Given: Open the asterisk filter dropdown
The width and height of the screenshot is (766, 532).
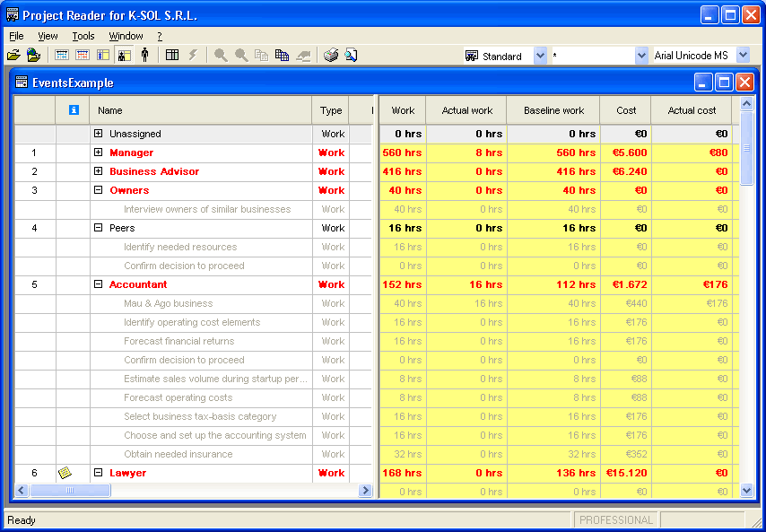Looking at the screenshot, I should pyautogui.click(x=641, y=56).
